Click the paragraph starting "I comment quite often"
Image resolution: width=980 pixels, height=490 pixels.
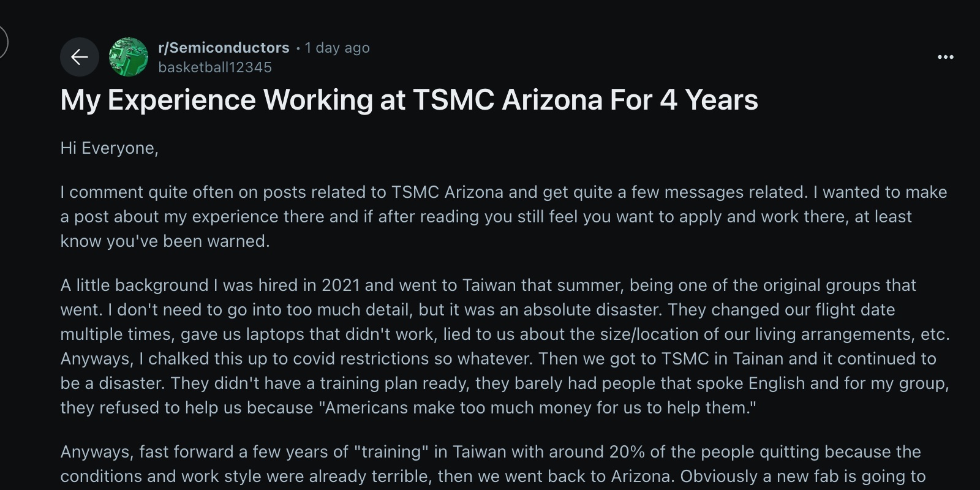click(x=503, y=216)
